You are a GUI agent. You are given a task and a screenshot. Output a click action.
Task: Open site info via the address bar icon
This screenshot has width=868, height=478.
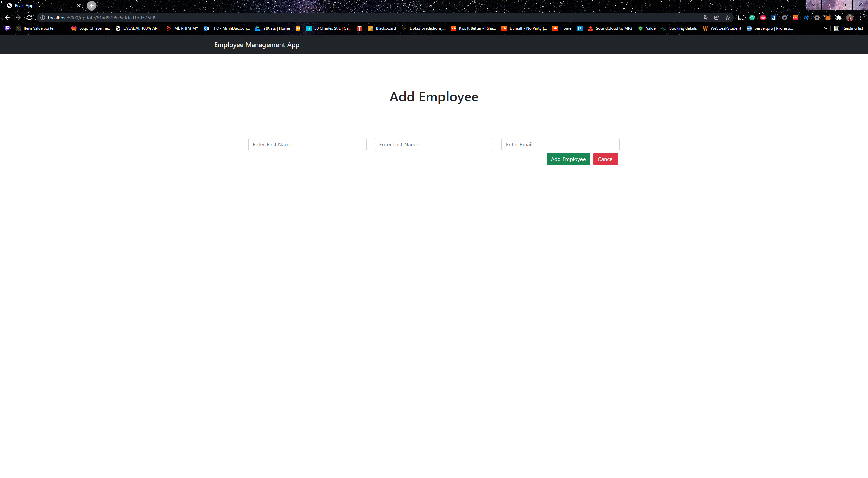click(x=43, y=18)
